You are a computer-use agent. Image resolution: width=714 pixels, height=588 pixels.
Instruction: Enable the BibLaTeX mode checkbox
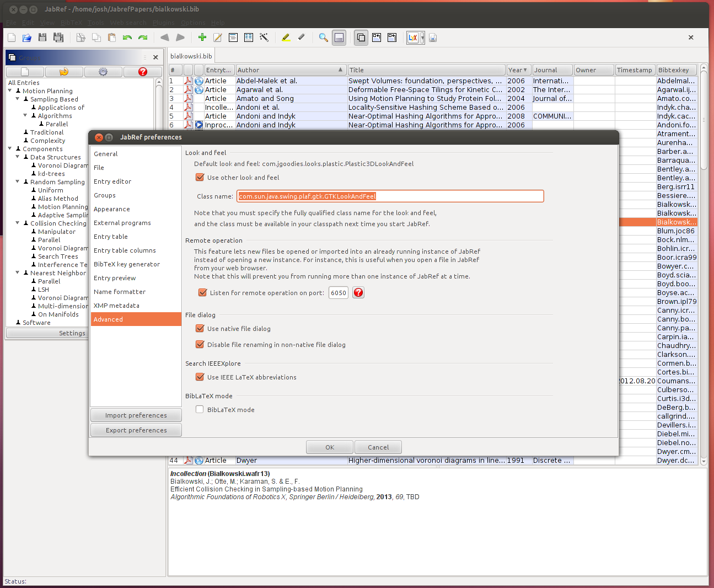pyautogui.click(x=200, y=409)
